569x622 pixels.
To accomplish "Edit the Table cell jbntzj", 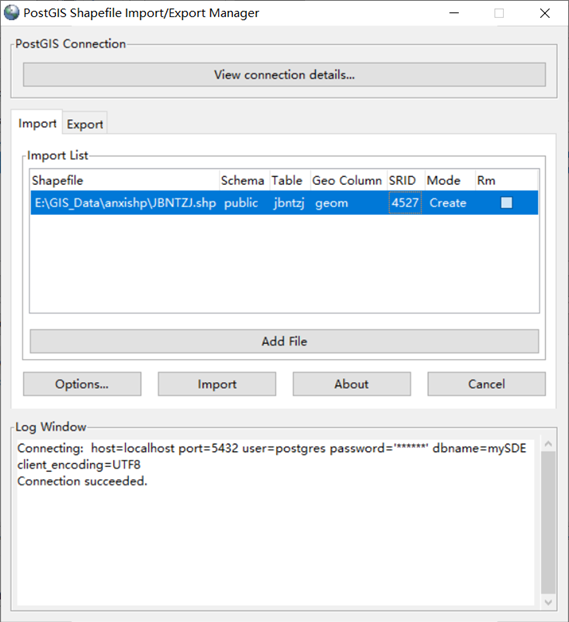I will 289,203.
